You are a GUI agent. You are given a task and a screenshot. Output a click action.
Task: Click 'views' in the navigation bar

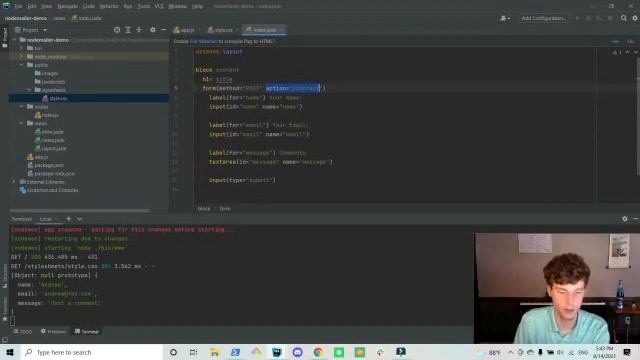(x=59, y=18)
